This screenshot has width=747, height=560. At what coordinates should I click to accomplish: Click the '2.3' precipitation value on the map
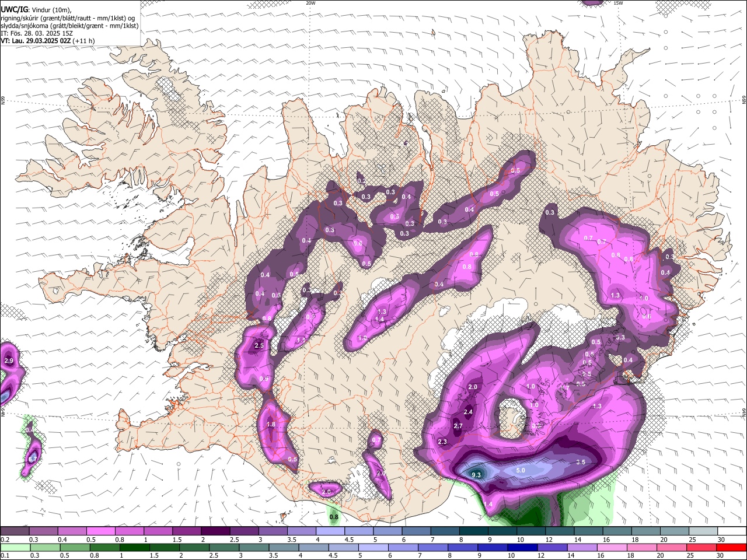[442, 442]
